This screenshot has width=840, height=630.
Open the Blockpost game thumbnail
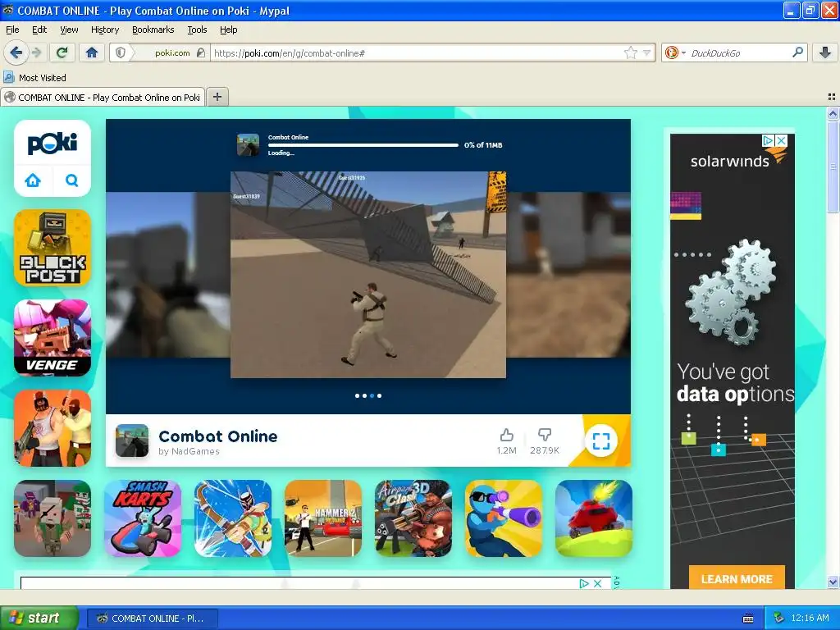(x=52, y=248)
